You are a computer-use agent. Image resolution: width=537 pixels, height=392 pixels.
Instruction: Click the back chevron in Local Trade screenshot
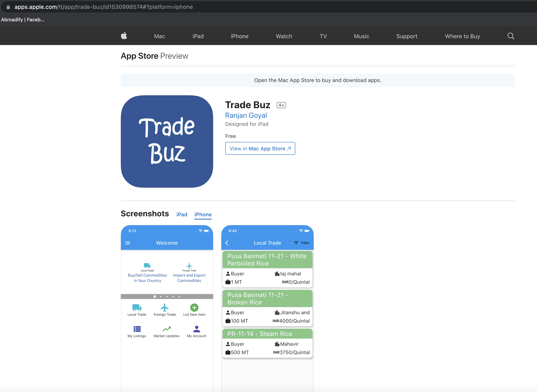click(x=227, y=243)
